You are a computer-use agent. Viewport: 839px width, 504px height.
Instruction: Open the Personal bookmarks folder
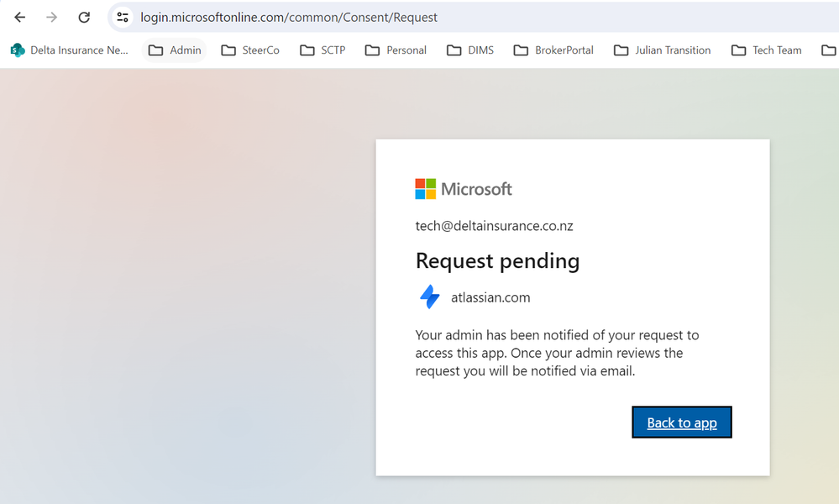point(396,50)
